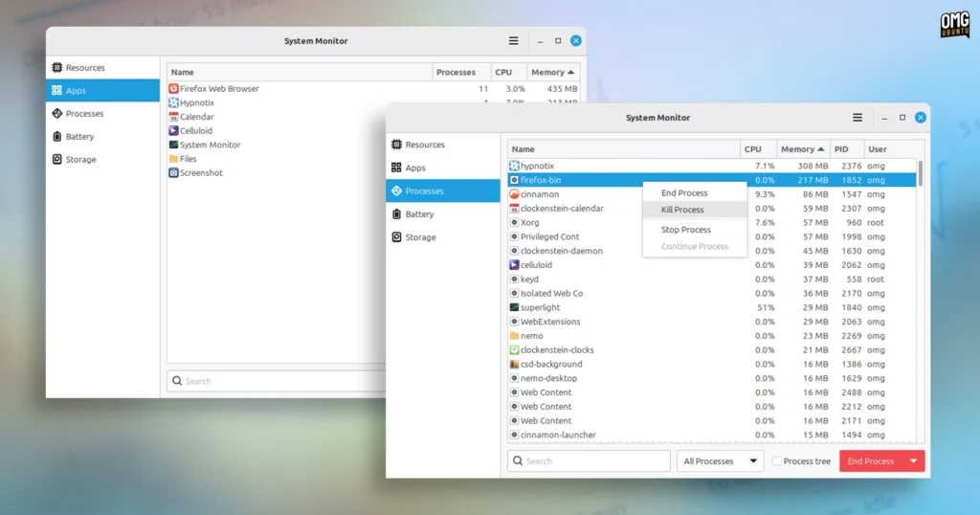Select the Isolated Web Co process row
Image resolution: width=980 pixels, height=515 pixels.
712,293
